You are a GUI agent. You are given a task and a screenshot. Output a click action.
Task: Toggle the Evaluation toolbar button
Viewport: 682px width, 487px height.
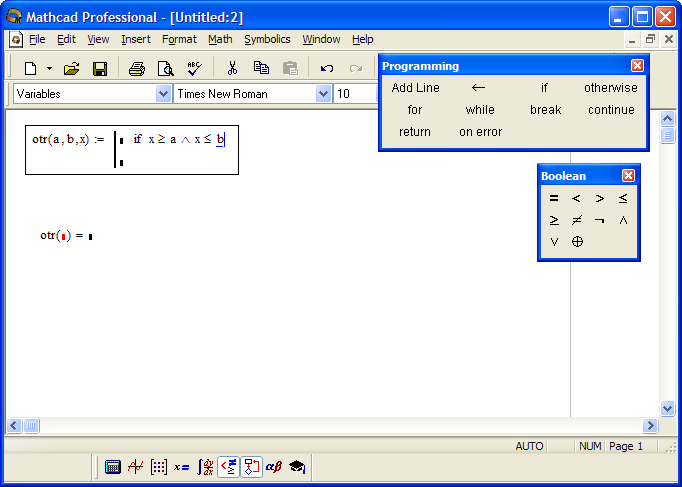point(182,466)
